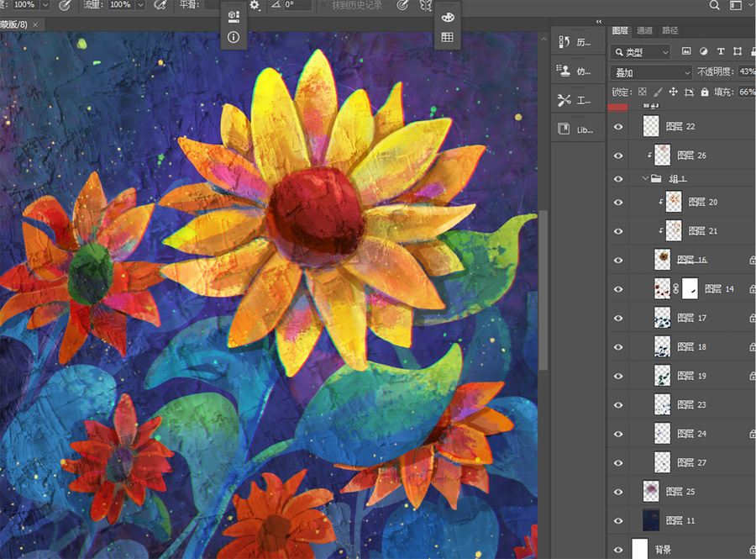This screenshot has width=756, height=559.
Task: Filter layers by type layers (T) icon
Action: coord(721,51)
